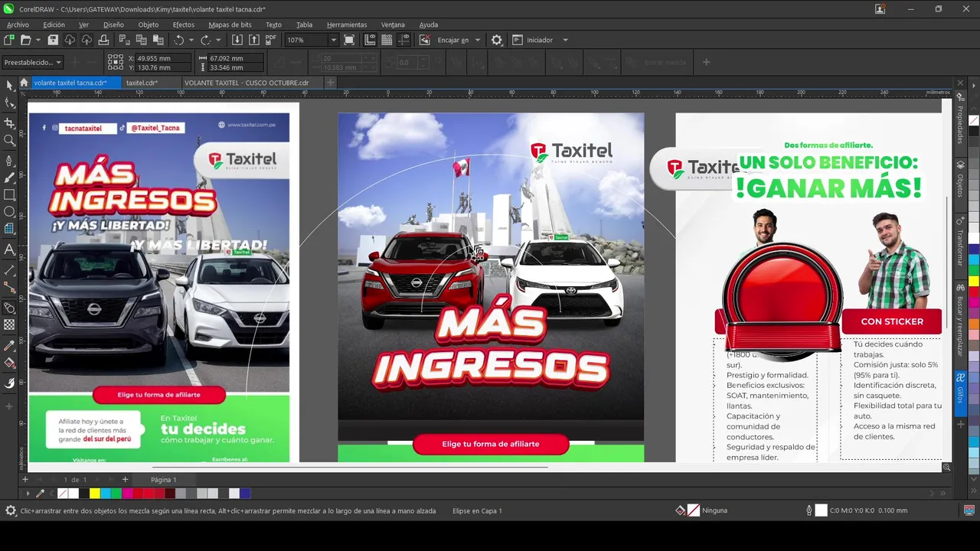
Task: Toggle full-screen preview
Action: (349, 40)
